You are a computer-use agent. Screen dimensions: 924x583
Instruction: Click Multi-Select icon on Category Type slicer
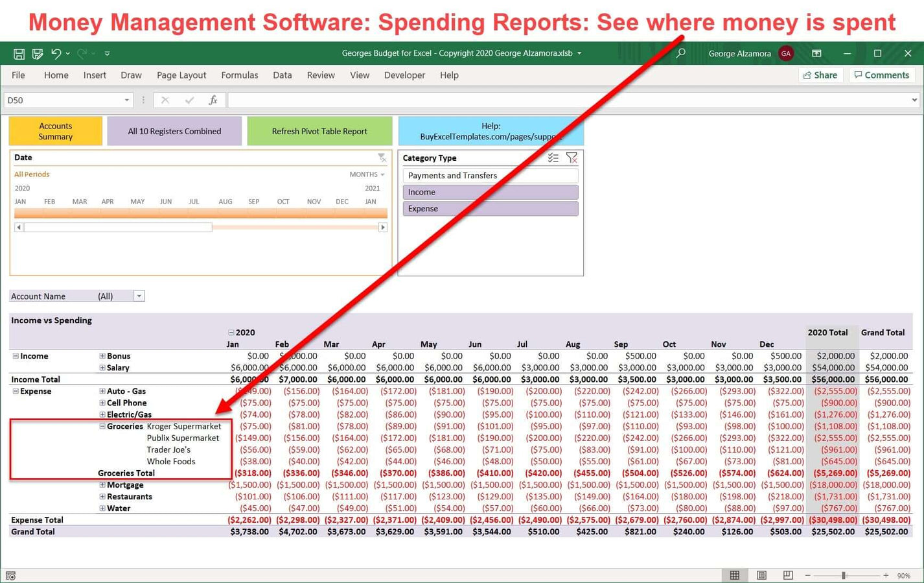pos(553,157)
